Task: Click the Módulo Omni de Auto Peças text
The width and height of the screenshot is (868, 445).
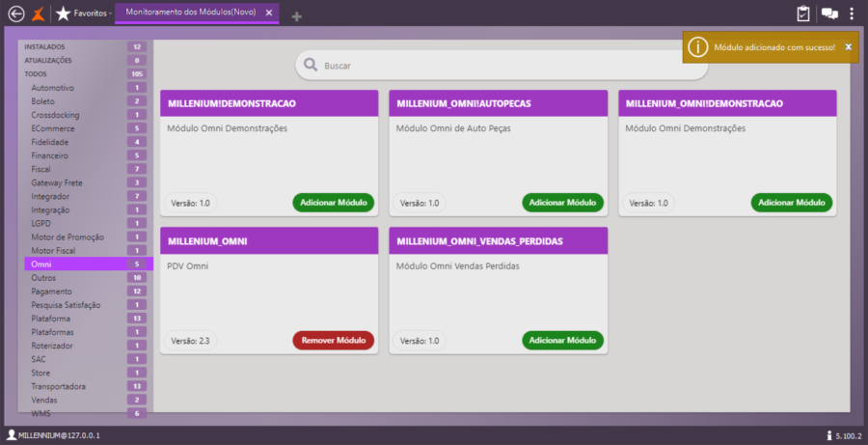Action: pyautogui.click(x=453, y=128)
